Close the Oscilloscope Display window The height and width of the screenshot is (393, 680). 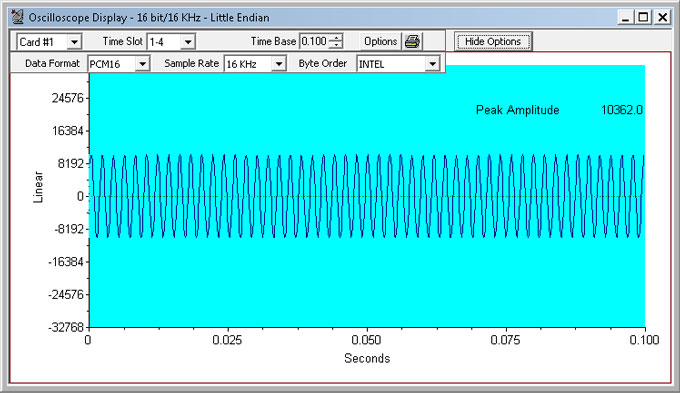pyautogui.click(x=663, y=17)
